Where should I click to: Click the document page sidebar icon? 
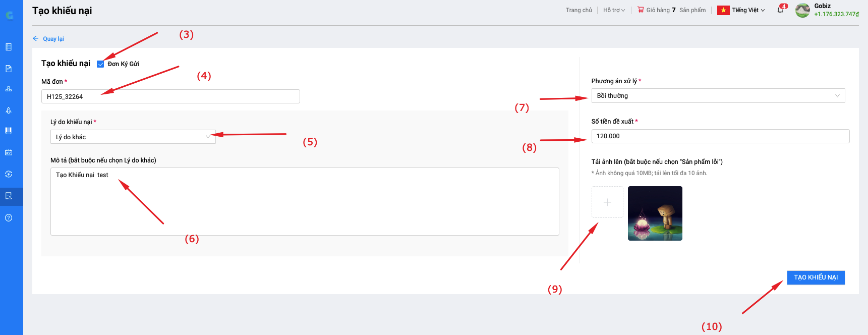pos(9,69)
